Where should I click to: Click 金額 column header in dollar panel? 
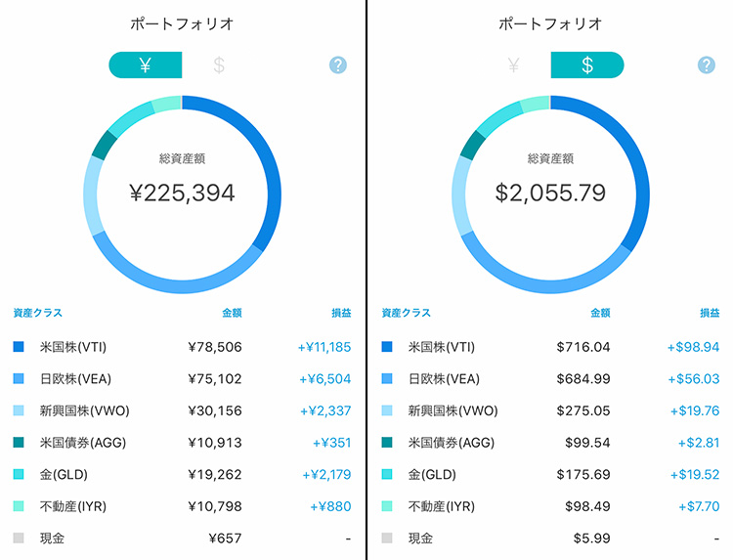[600, 314]
